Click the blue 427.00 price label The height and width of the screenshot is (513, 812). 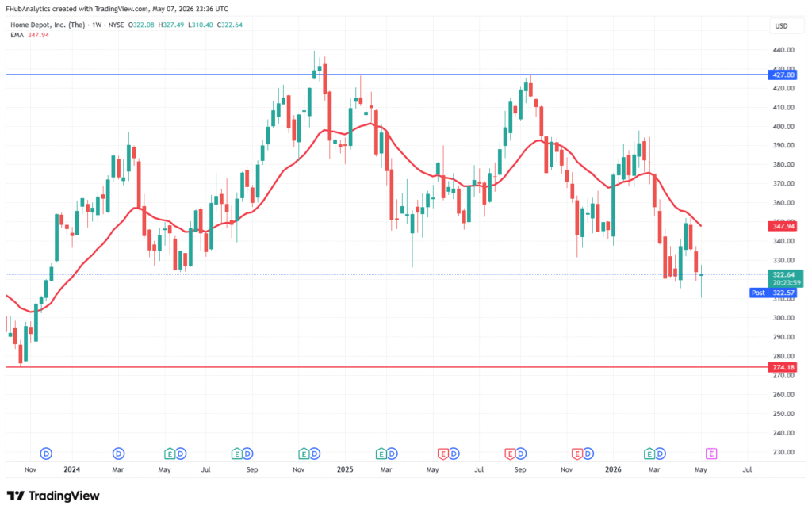point(783,75)
